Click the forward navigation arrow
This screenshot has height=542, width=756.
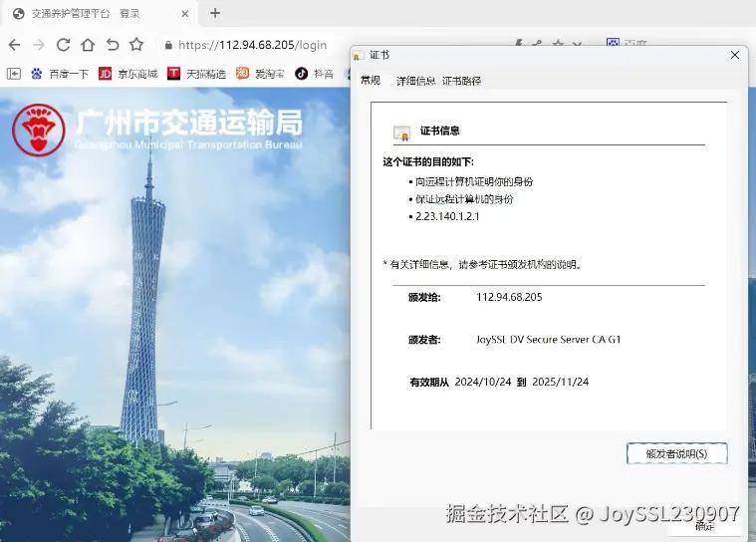coord(39,45)
